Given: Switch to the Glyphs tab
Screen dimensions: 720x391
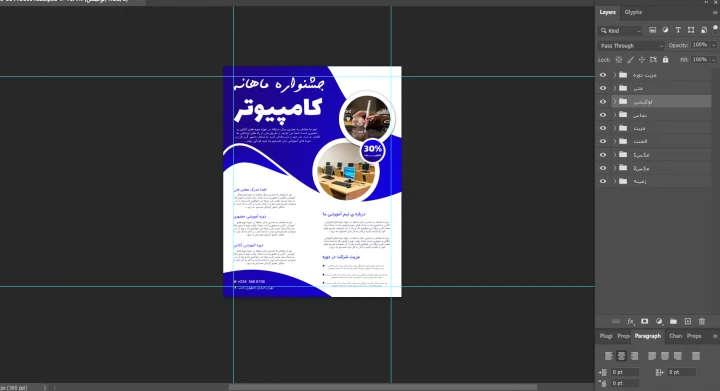Looking at the screenshot, I should pyautogui.click(x=633, y=12).
